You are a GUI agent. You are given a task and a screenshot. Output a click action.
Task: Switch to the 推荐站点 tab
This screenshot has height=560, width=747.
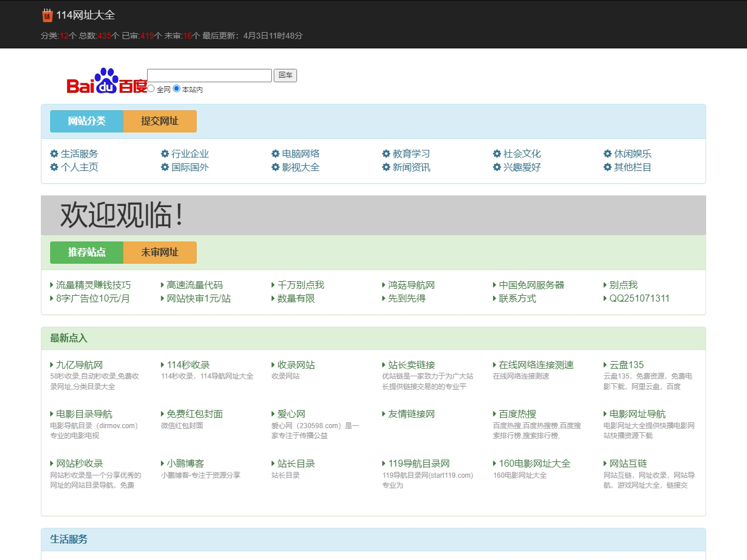(x=86, y=253)
